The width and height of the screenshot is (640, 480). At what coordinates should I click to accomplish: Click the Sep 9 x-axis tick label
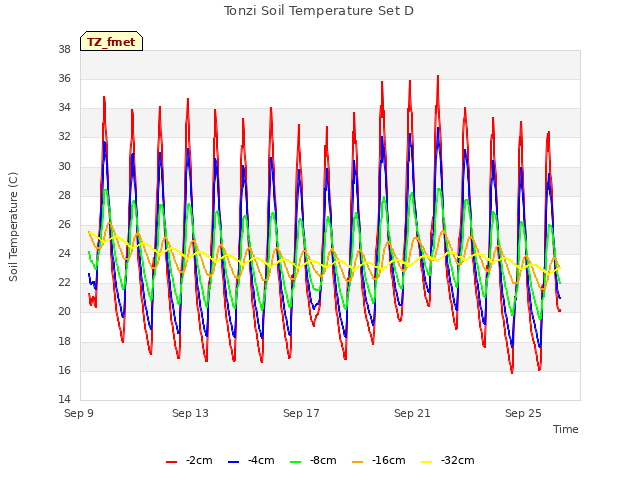click(x=79, y=413)
